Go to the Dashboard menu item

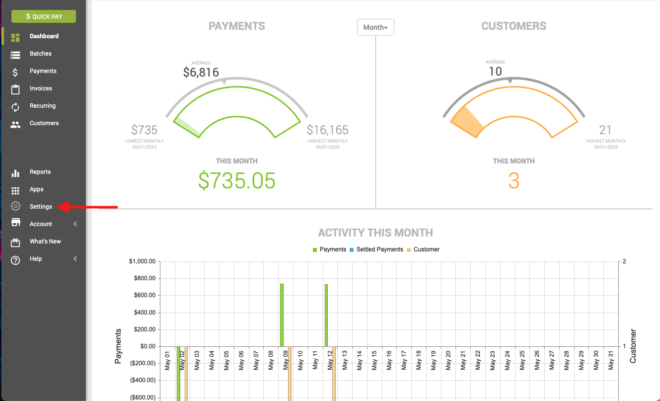44,36
